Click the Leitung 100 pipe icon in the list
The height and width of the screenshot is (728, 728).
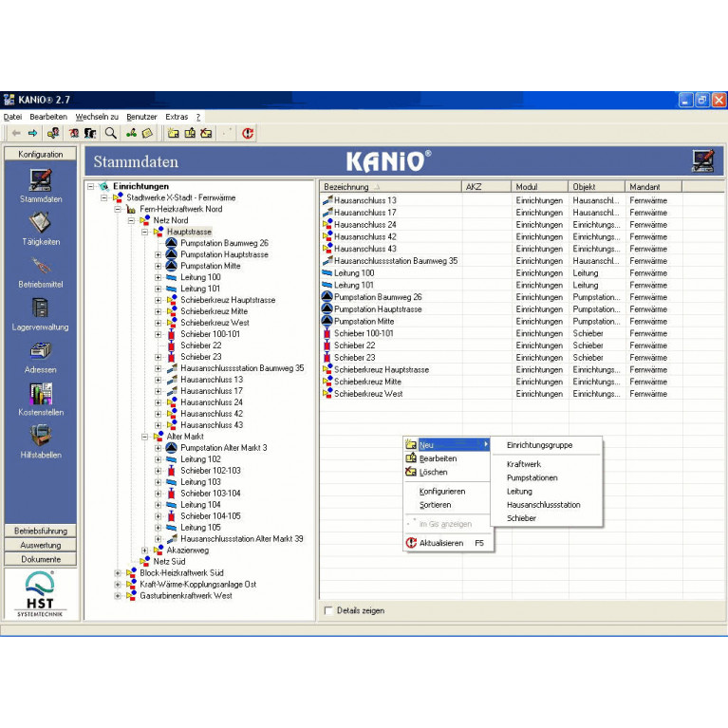pos(327,272)
